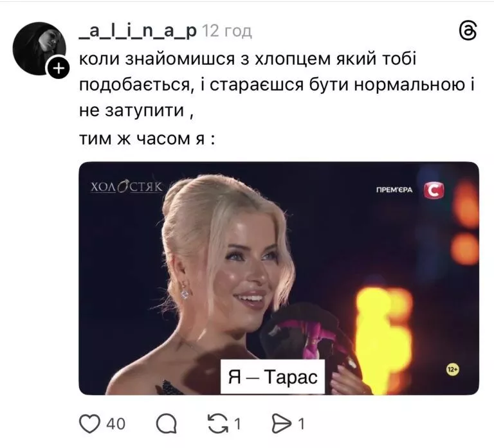This screenshot has height=448, width=494.
Task: Click the 12 год timestamp
Action: [226, 31]
